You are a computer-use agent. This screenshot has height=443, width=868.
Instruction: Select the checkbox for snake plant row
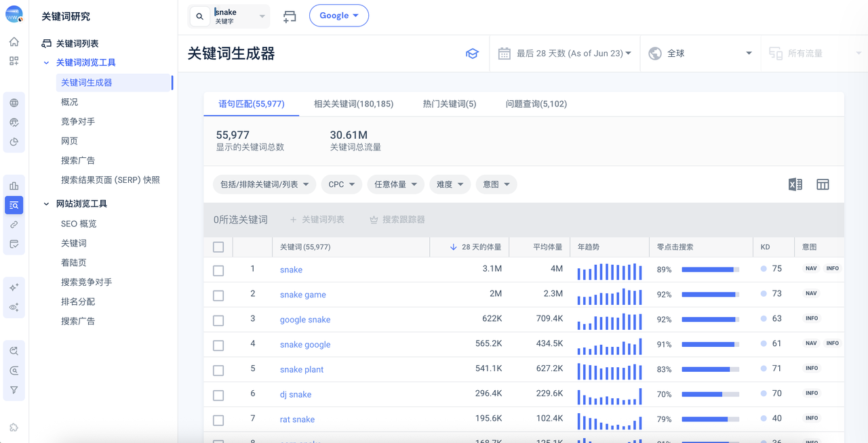coord(218,370)
